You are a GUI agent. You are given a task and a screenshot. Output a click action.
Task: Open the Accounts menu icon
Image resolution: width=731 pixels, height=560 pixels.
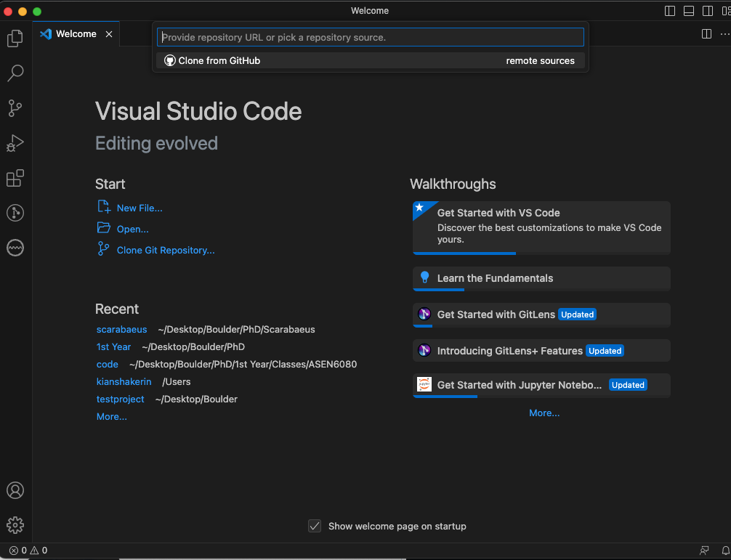point(15,490)
